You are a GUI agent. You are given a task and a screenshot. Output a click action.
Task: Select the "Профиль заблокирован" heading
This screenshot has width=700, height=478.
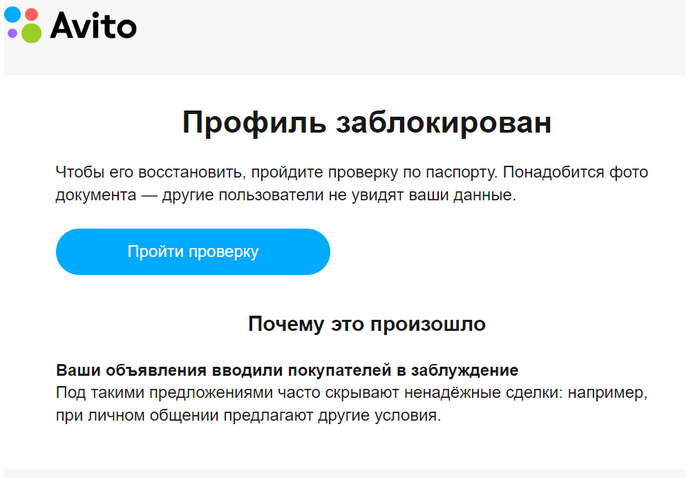point(367,123)
